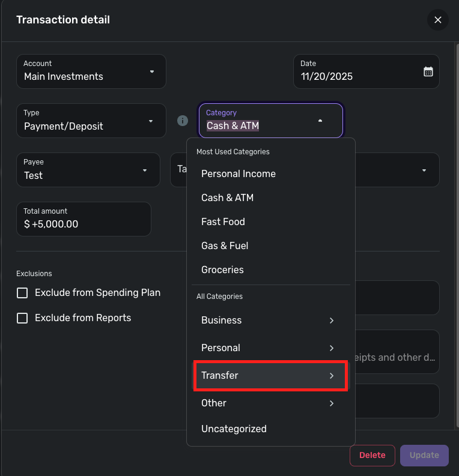Expand the Personal category submenu chevron
459x476 pixels.
click(x=332, y=348)
